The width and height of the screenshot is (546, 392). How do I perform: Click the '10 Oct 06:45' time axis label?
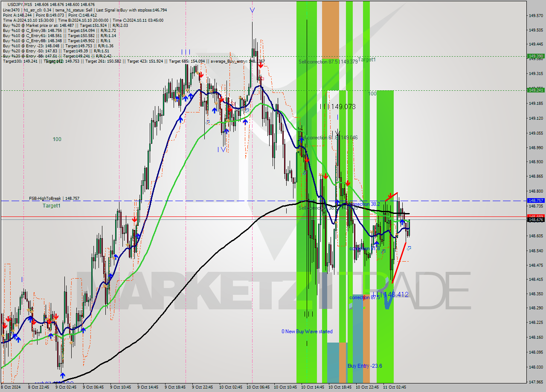258,387
